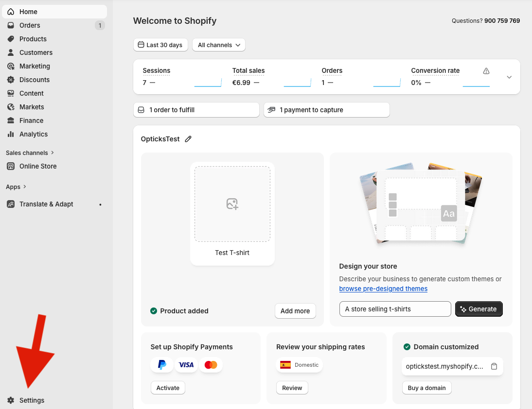
Task: Copy the store domain via clipboard icon
Action: [494, 366]
